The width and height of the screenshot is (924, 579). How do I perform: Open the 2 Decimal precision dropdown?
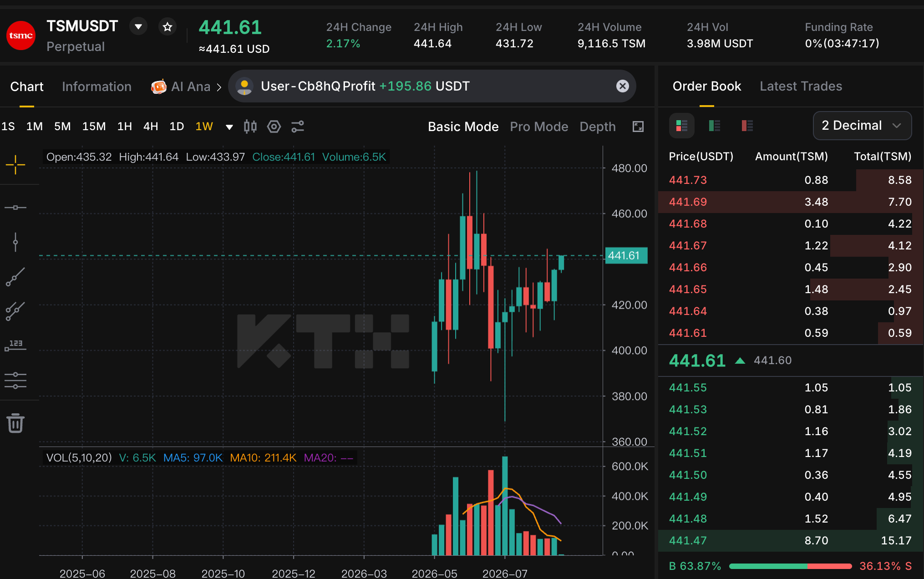862,126
